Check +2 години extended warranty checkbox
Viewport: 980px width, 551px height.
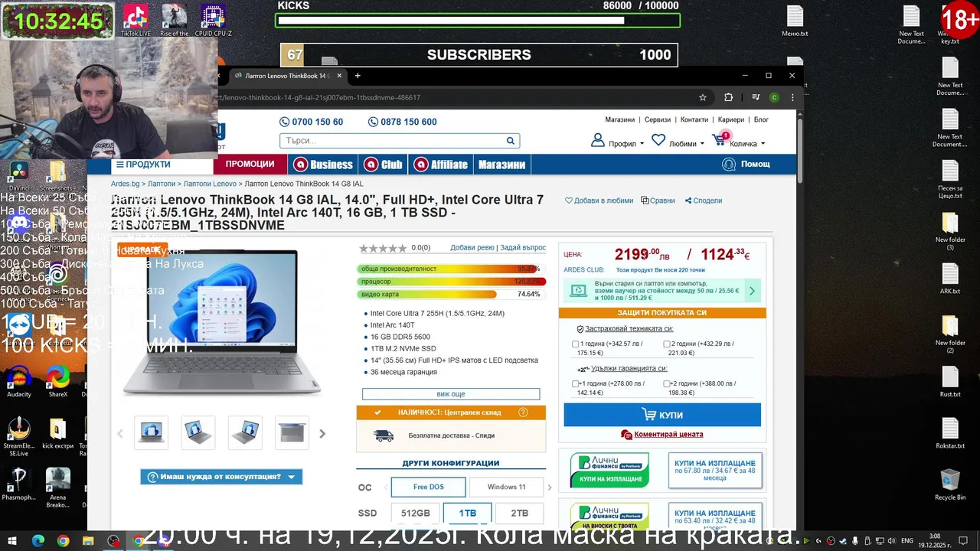coord(667,383)
